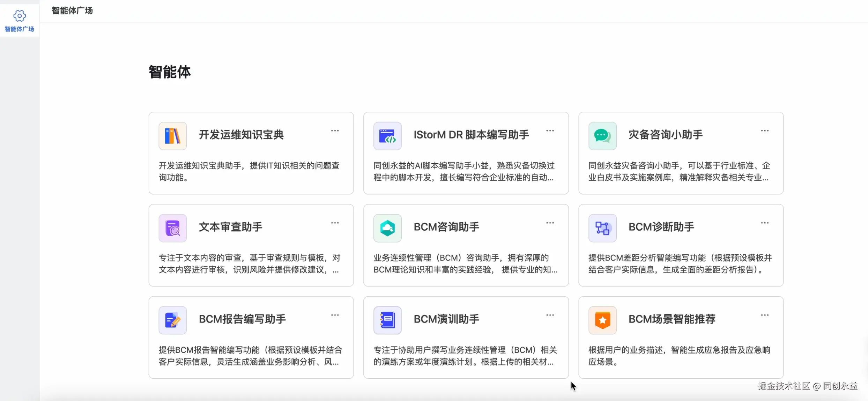Viewport: 868px width, 401px height.
Task: Expand ellipsis menu on BCM诊断助手 card
Action: tap(764, 223)
